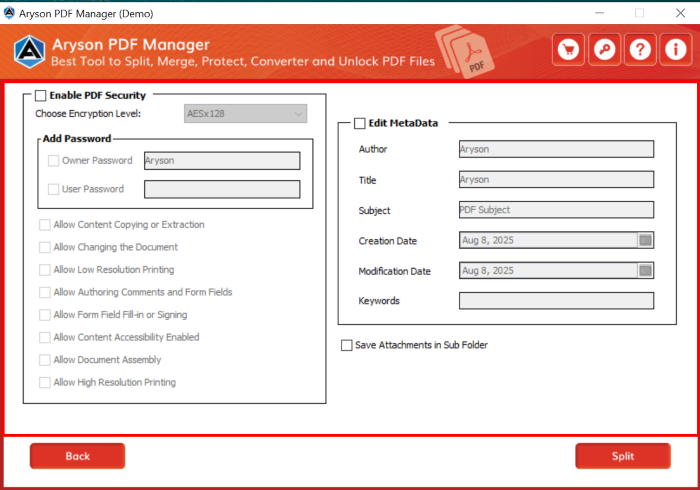The width and height of the screenshot is (700, 490).
Task: Check Allow Content Accessibility Enabled
Action: 45,337
